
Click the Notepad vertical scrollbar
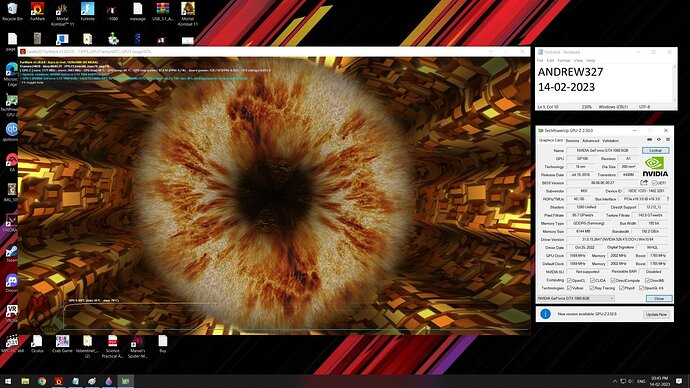[x=675, y=83]
